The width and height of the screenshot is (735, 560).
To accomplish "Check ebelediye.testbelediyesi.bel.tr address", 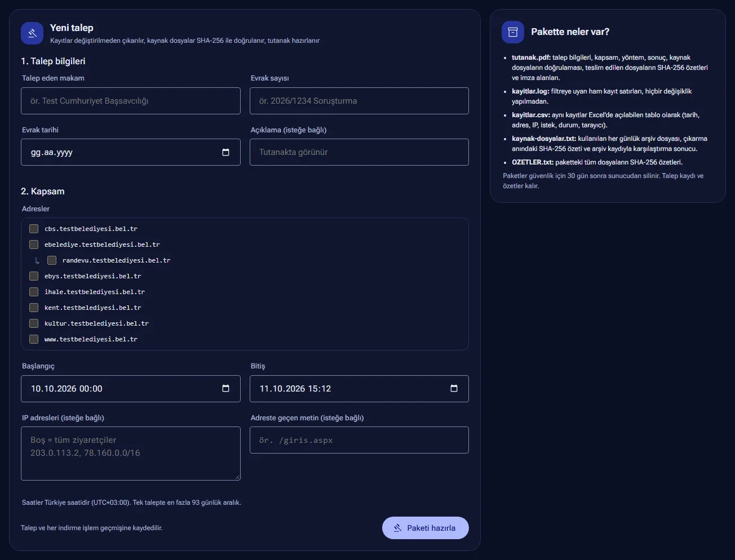I will click(x=34, y=245).
